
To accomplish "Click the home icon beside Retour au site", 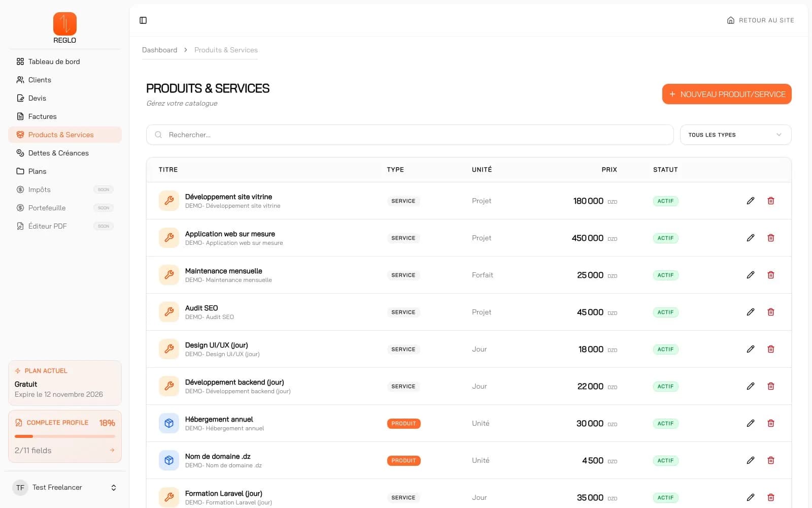I will (731, 20).
